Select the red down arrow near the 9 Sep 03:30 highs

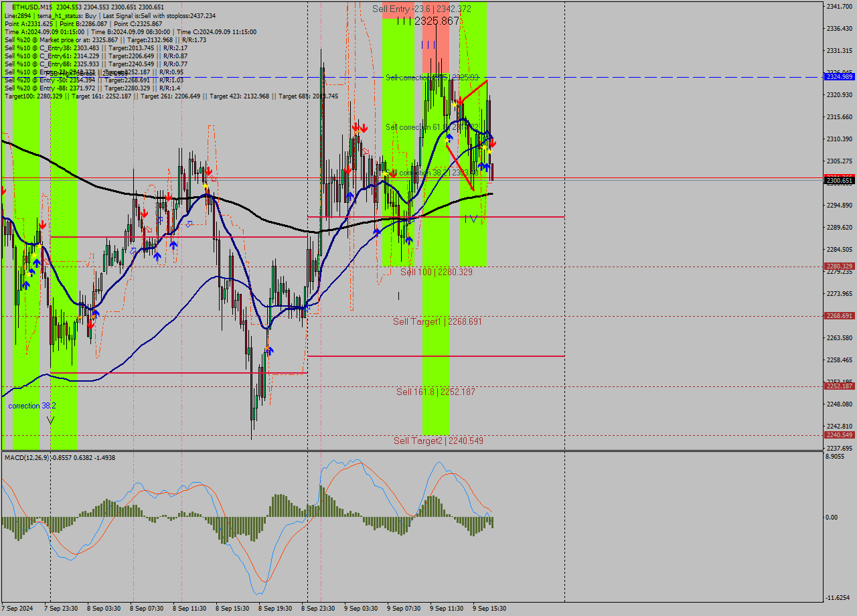coord(356,127)
